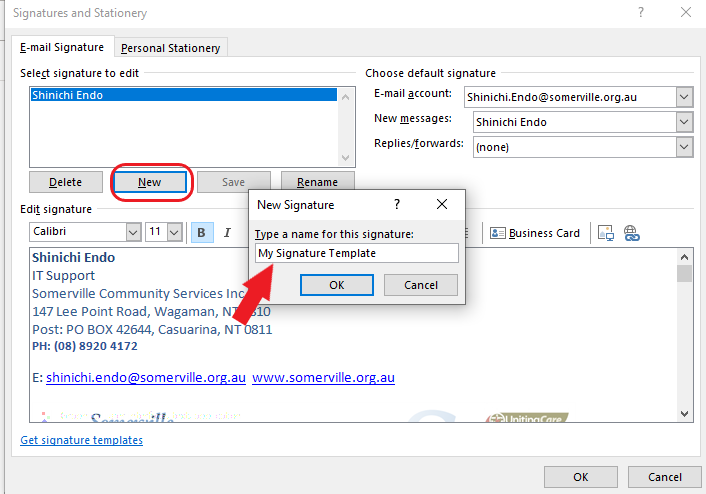Viewport: 706px width, 494px height.
Task: Toggle Italic formatting in signature editor
Action: 227,232
